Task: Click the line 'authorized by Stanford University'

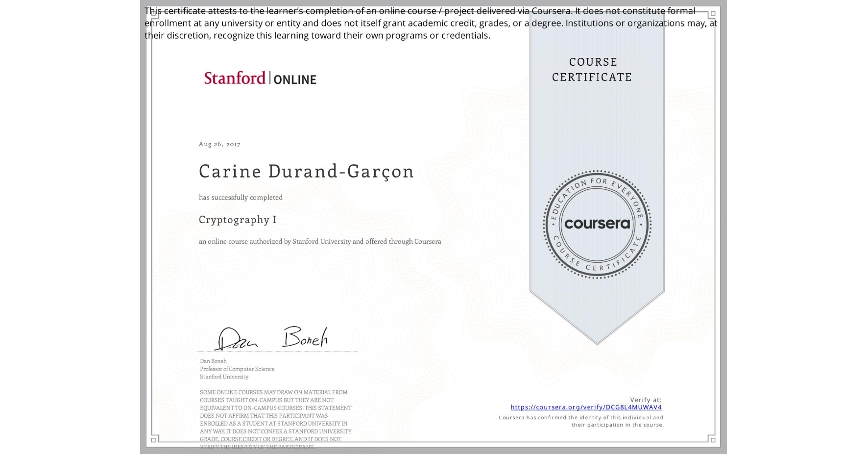Action: (320, 241)
